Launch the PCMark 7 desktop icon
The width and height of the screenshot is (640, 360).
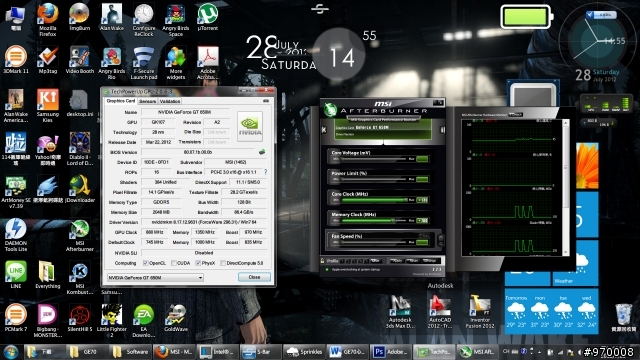[16, 318]
